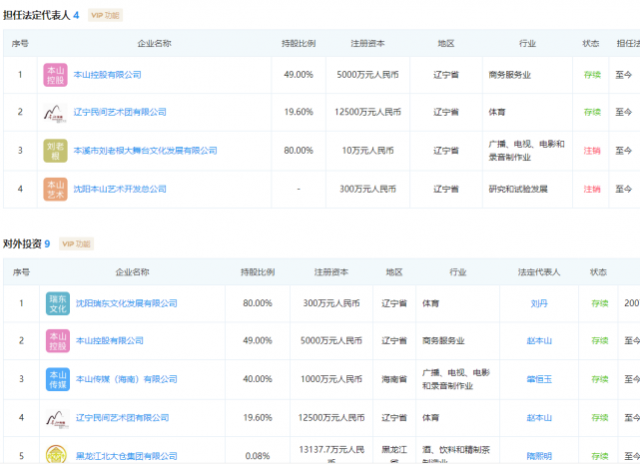Open 黑龙江北大仓集团有限公司 link

tap(127, 456)
